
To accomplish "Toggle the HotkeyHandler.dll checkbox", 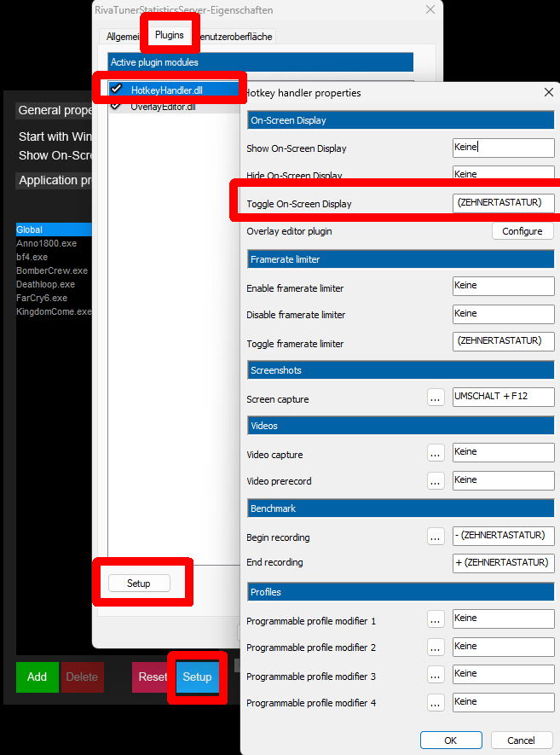I will 116,89.
